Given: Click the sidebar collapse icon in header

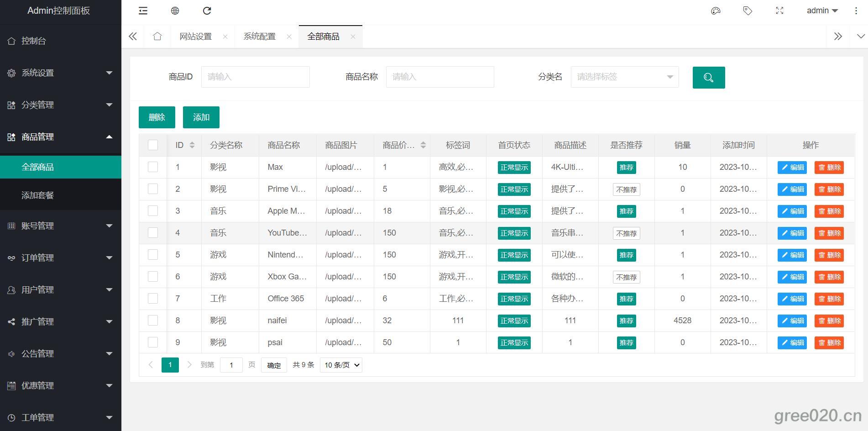Looking at the screenshot, I should [143, 11].
